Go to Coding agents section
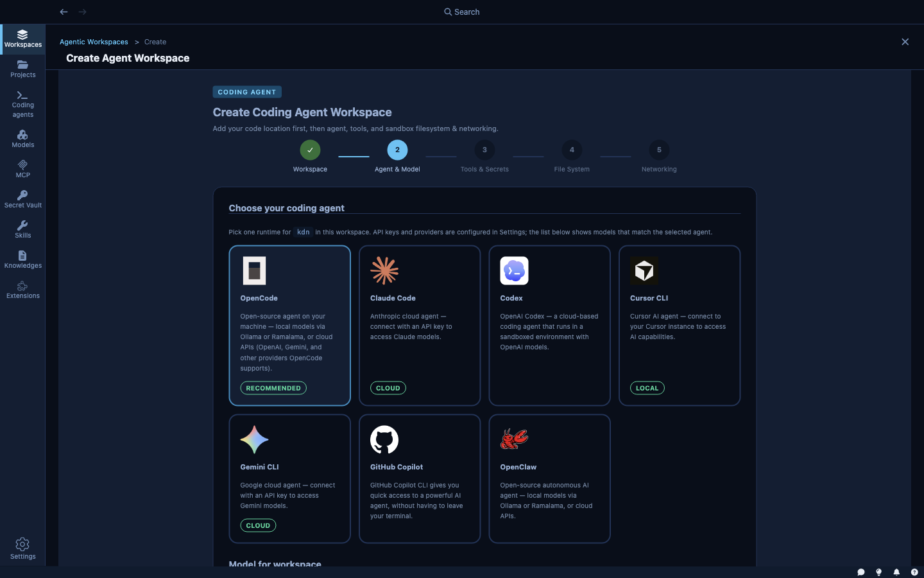 click(23, 105)
